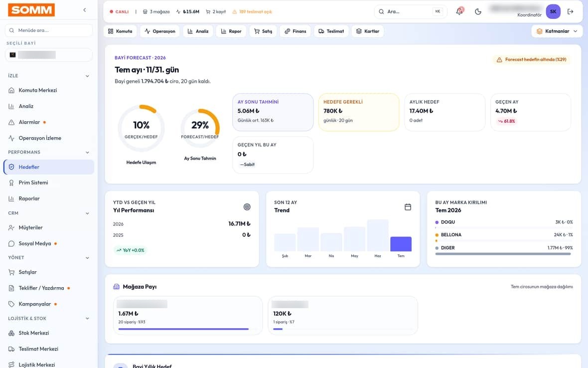Screen dimensions: 588x368
Task: Collapse the LOJİSTİK & STOK section
Action: point(87,319)
